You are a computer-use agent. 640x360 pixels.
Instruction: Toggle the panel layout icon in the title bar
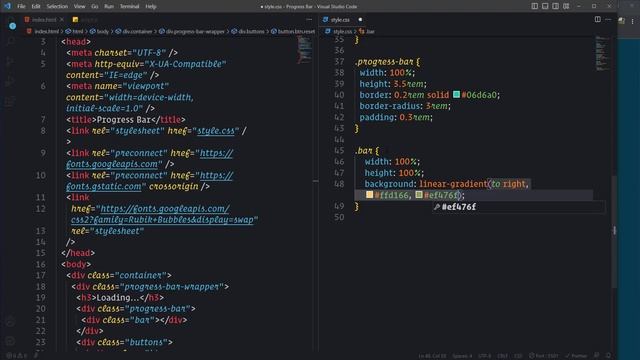(545, 6)
